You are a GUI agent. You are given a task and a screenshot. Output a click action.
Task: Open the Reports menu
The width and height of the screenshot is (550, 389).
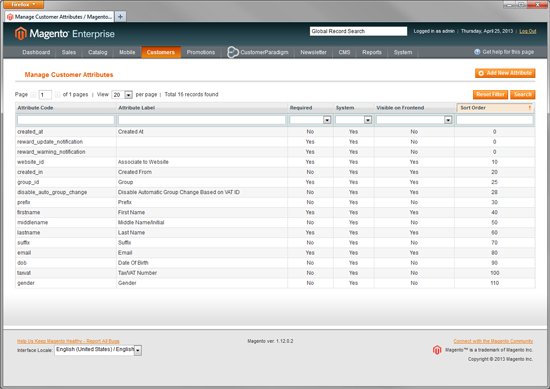372,52
